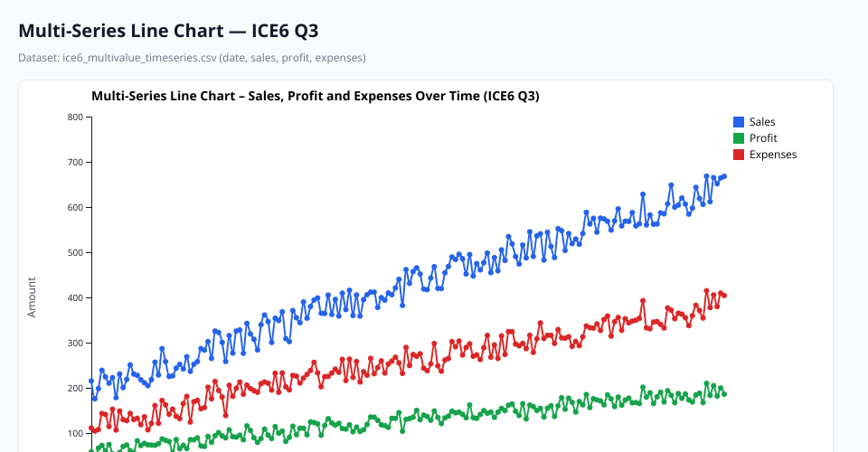This screenshot has width=868, height=452.
Task: Click the green Profit legend swatch
Action: point(739,138)
